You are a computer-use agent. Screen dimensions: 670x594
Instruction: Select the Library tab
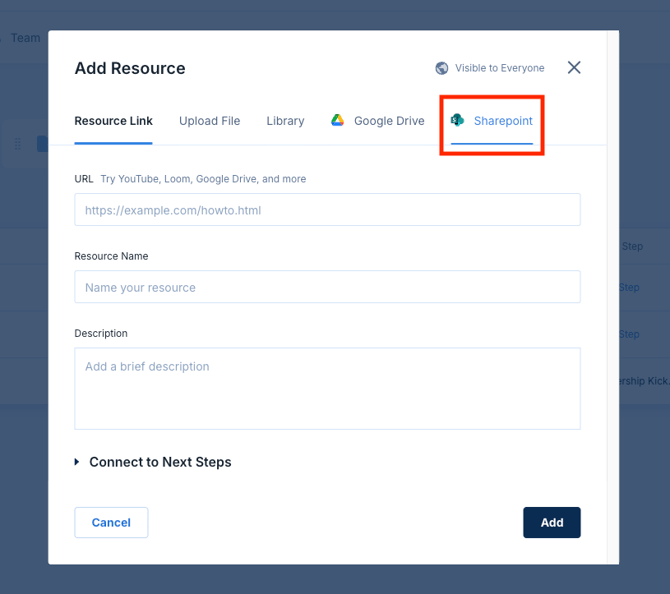(x=285, y=121)
